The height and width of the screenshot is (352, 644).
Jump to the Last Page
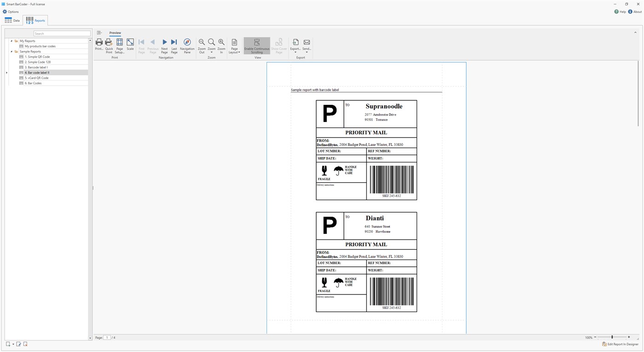(x=174, y=42)
